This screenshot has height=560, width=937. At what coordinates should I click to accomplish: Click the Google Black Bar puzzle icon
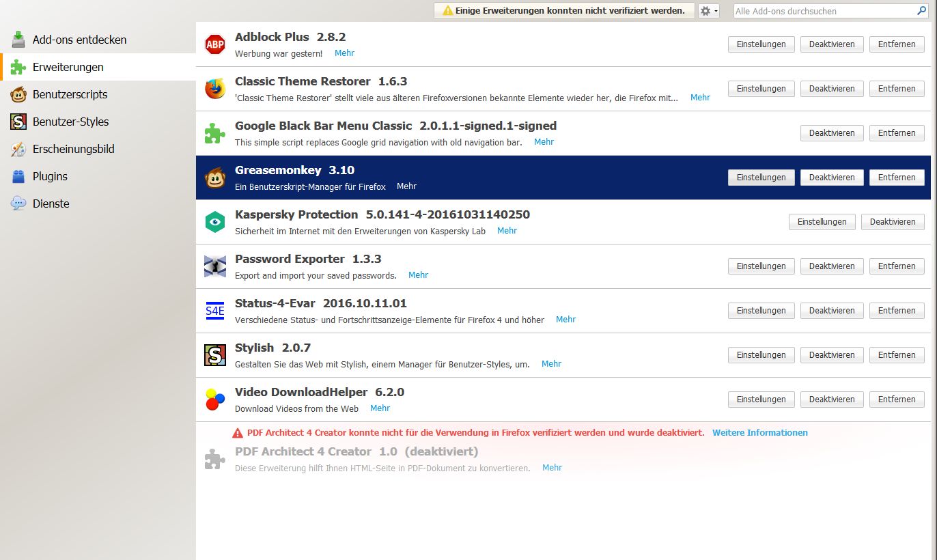(215, 133)
